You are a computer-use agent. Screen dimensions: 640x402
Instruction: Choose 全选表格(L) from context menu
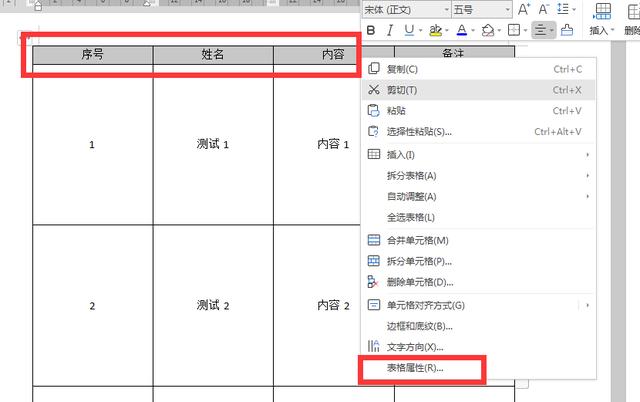point(478,217)
